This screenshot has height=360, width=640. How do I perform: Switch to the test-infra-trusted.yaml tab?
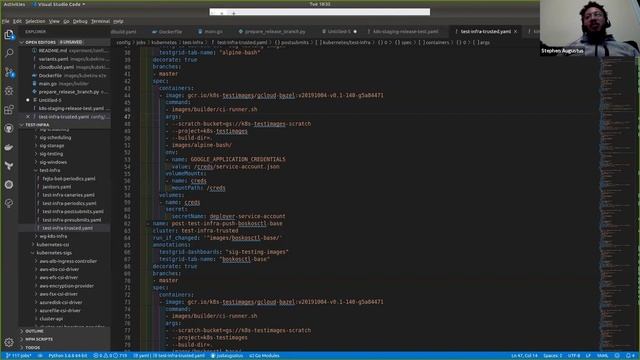486,31
